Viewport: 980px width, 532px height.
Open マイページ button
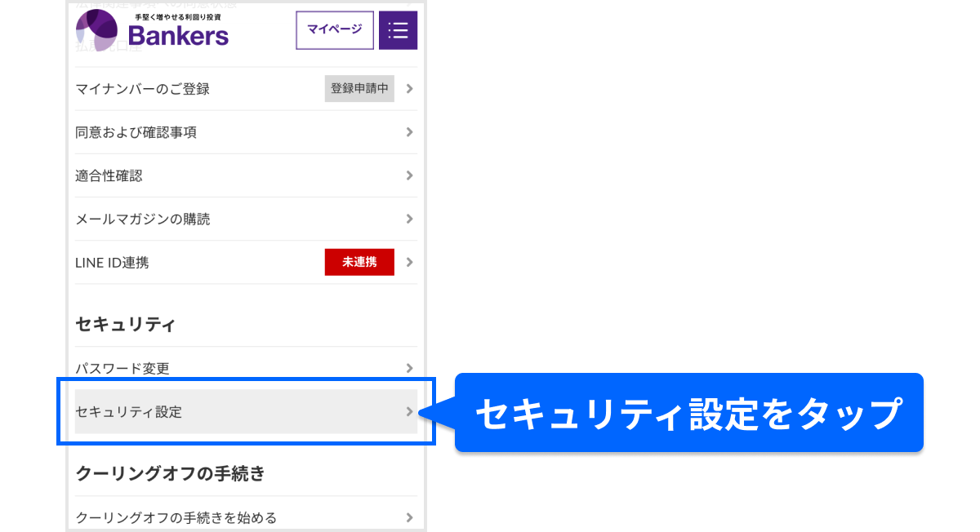335,30
